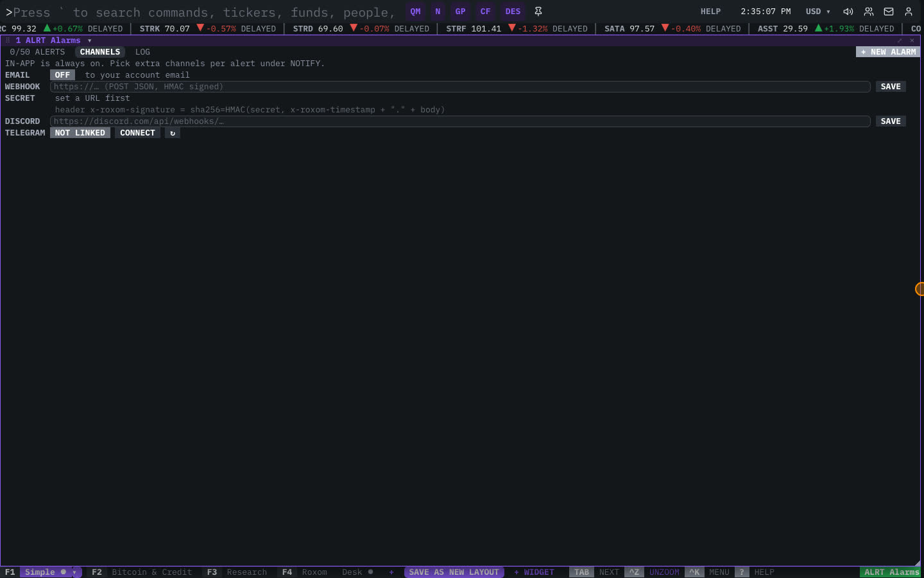Open the ALRT Alarms panel dropdown arrow
The image size is (924, 578).
pos(89,40)
